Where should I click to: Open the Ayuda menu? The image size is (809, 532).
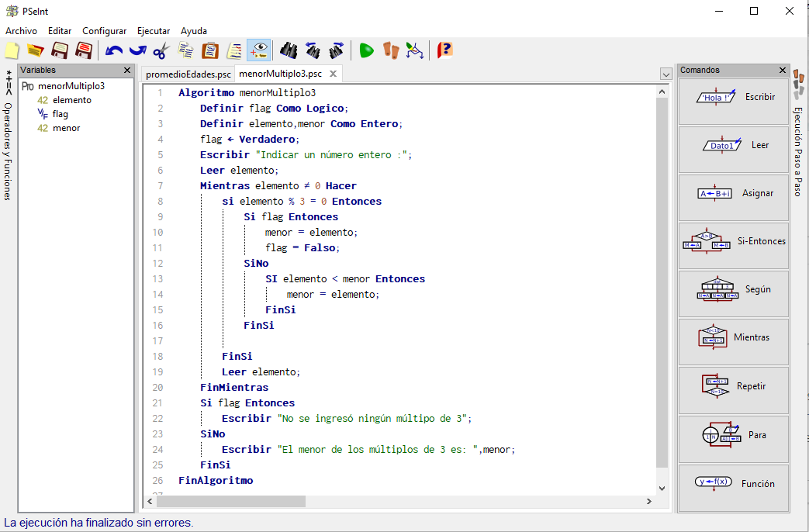point(193,31)
